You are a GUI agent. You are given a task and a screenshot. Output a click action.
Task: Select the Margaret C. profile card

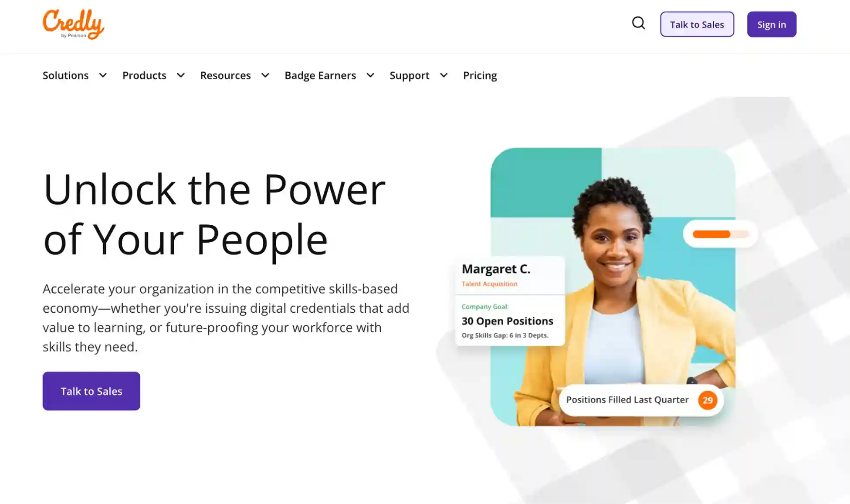(x=510, y=275)
